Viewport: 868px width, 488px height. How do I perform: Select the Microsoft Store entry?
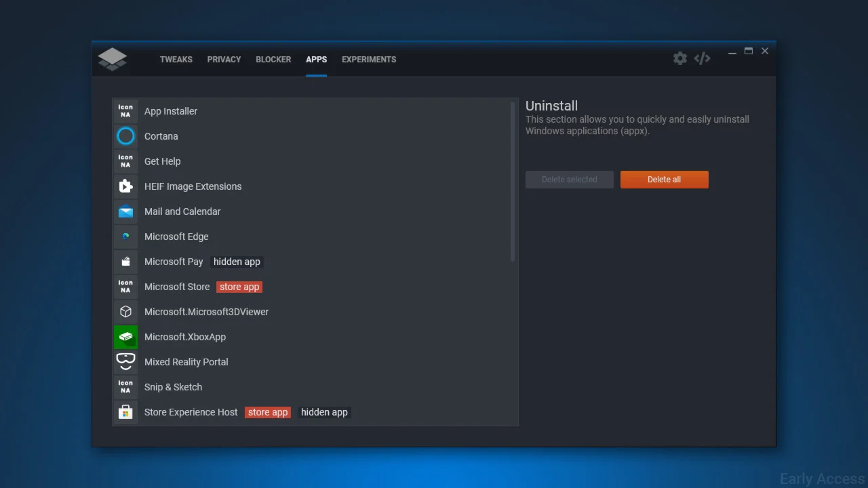tap(311, 287)
